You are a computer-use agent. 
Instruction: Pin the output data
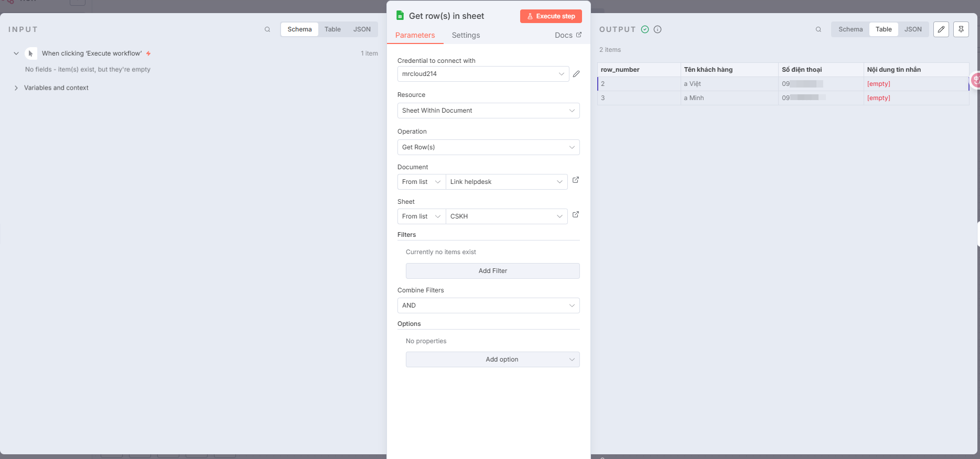coord(961,29)
